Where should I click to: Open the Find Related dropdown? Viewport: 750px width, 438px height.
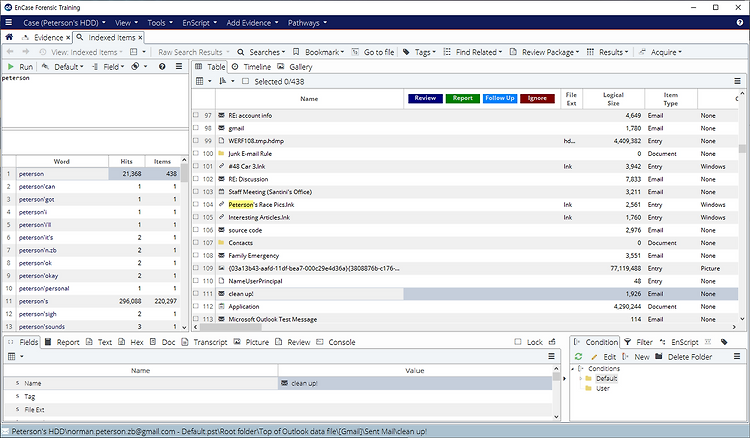coord(473,52)
